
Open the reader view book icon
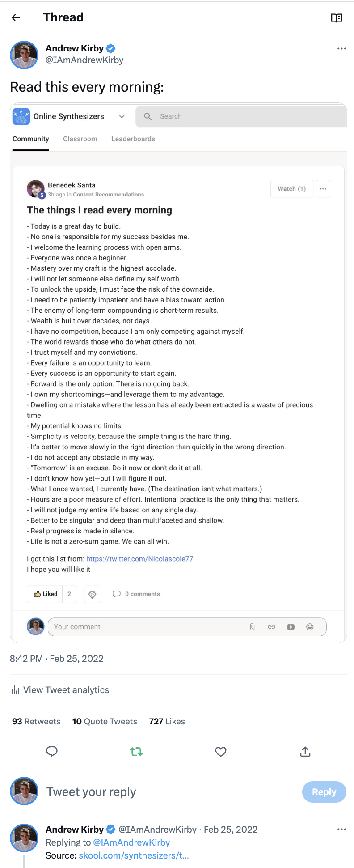[x=336, y=18]
